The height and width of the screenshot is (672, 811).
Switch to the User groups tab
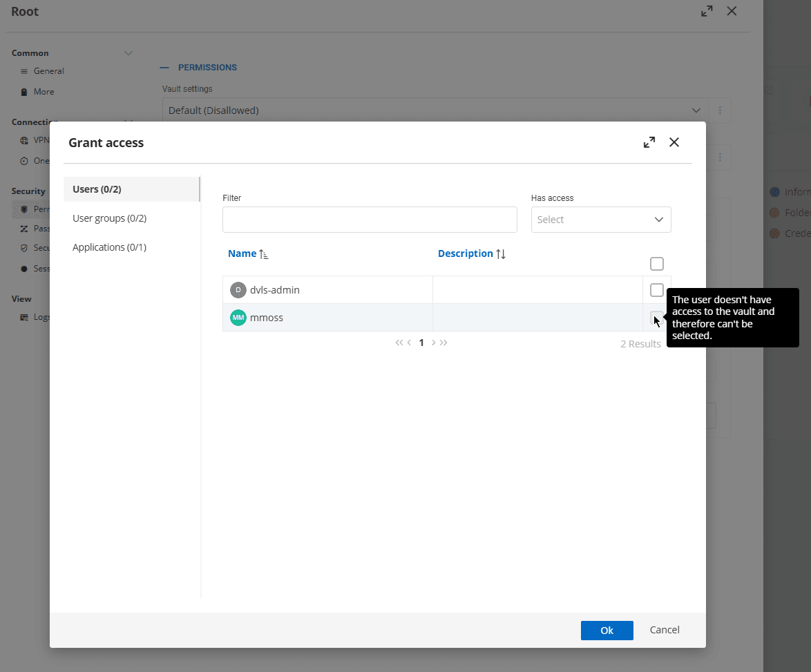tap(109, 218)
